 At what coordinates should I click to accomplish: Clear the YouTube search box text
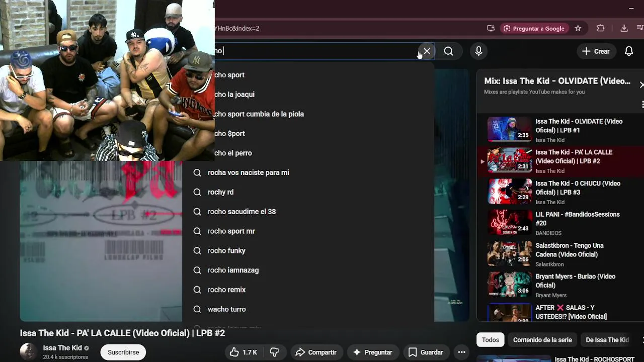(427, 51)
